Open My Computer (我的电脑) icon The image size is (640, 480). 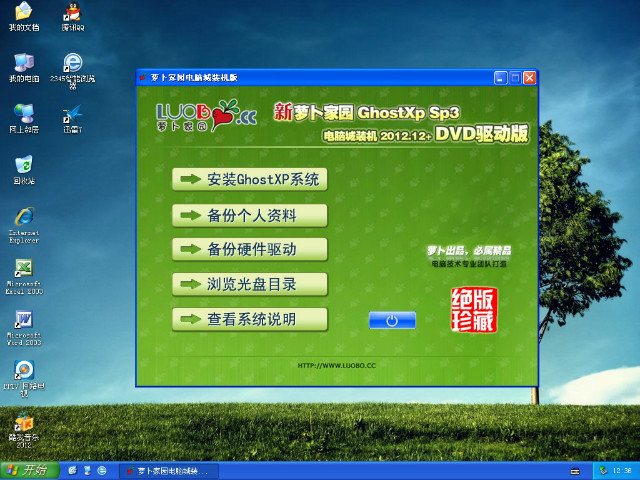23,62
